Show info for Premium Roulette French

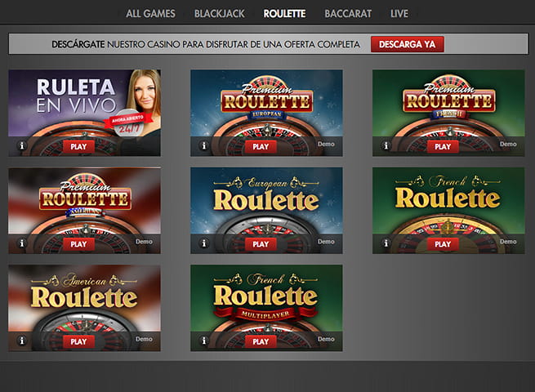tap(386, 146)
